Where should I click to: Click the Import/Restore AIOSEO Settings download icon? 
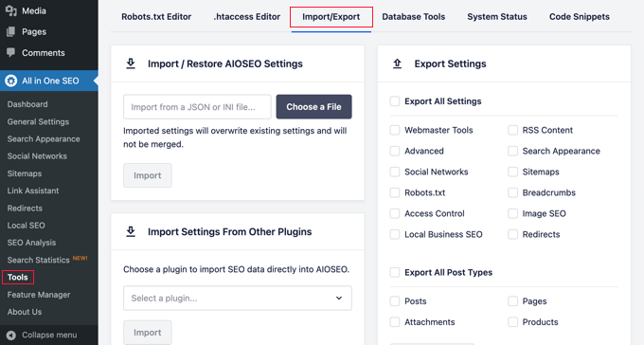[131, 64]
